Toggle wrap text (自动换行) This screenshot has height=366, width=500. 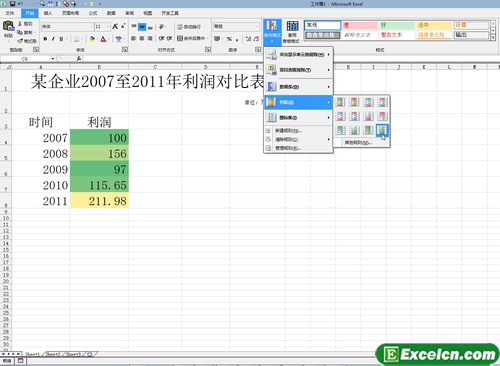[x=189, y=27]
